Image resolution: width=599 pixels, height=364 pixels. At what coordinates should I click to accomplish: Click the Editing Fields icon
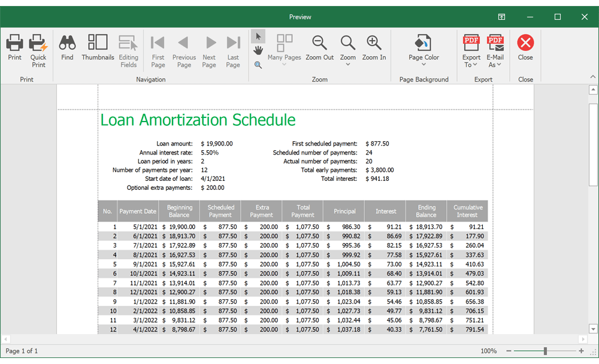click(x=128, y=47)
